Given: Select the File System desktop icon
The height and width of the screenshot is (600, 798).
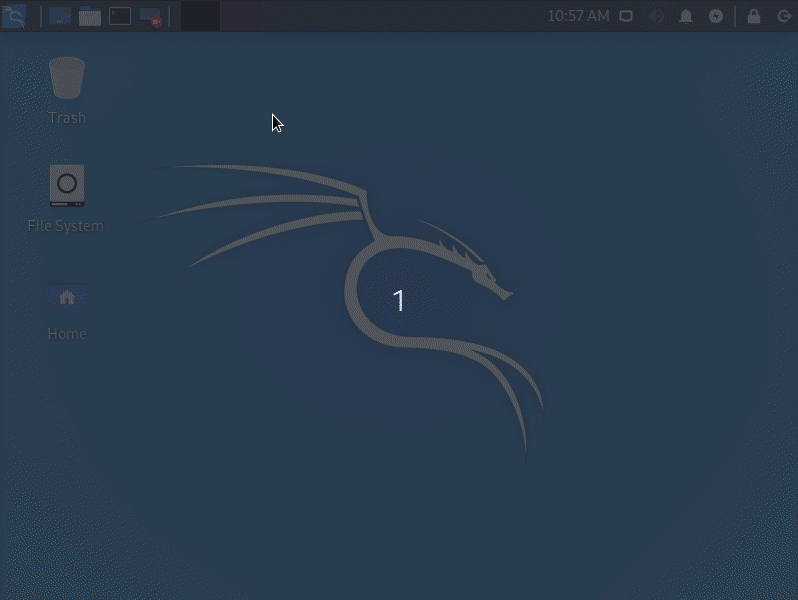Looking at the screenshot, I should (x=67, y=186).
